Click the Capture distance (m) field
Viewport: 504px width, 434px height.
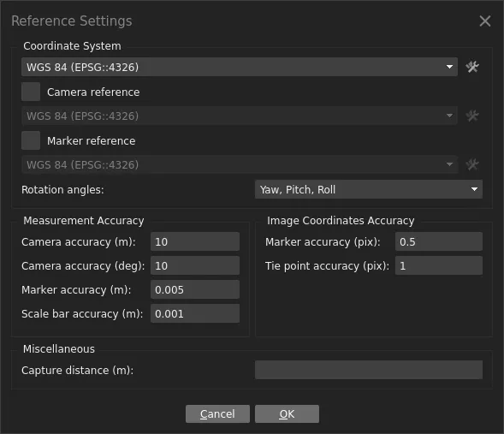(x=369, y=370)
